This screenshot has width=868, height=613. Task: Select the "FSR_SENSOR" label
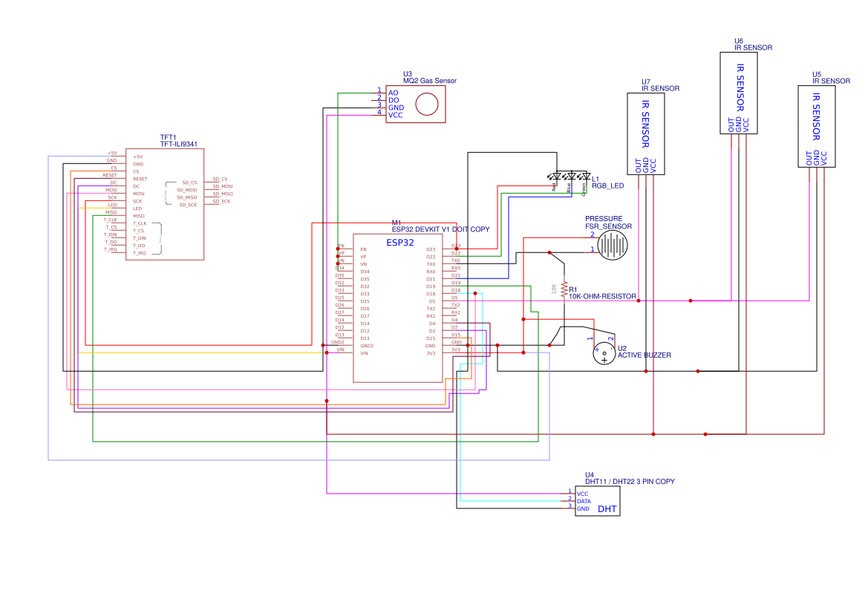click(608, 226)
